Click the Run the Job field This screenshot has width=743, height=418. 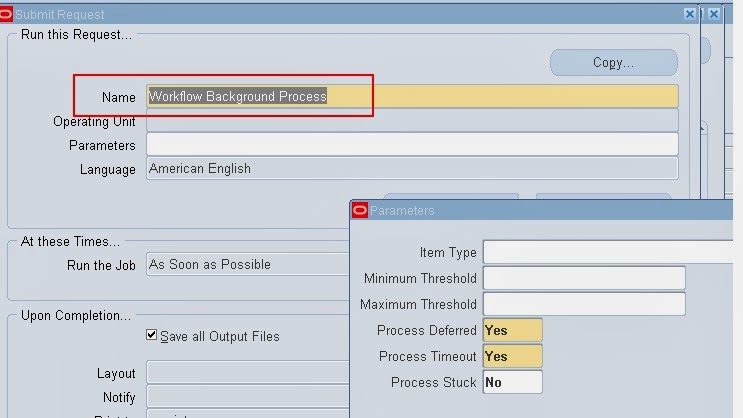tap(248, 264)
